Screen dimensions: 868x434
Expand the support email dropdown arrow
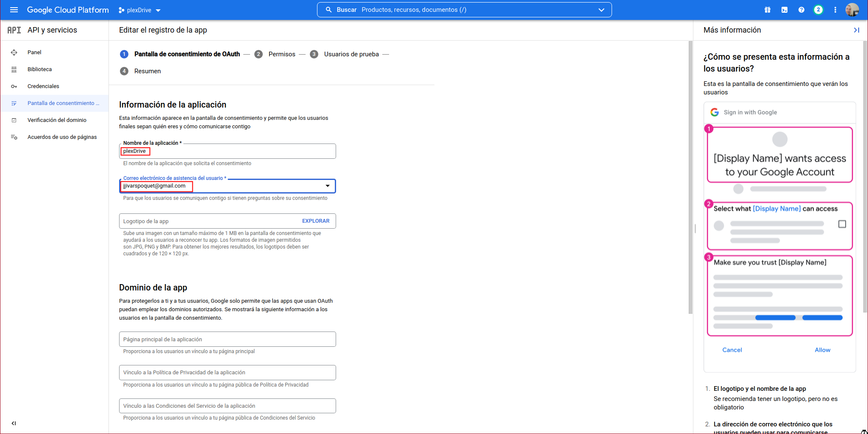[327, 186]
